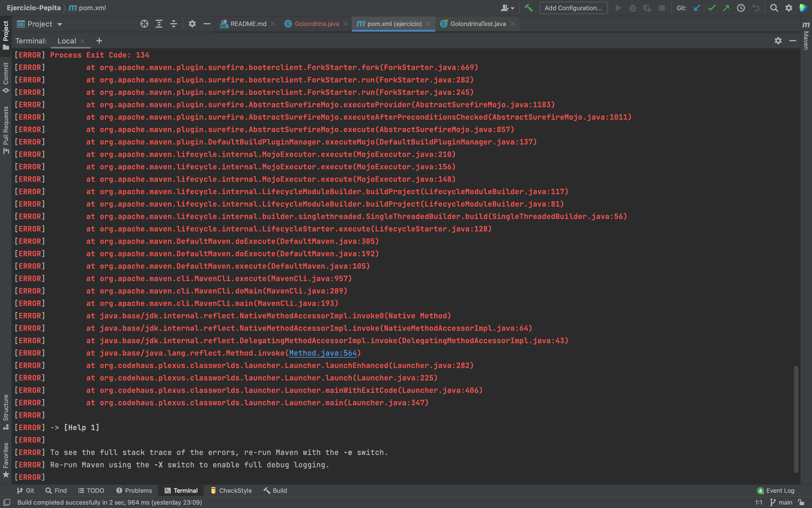Click the Git Commit checkmark icon
The height and width of the screenshot is (508, 812).
(712, 8)
